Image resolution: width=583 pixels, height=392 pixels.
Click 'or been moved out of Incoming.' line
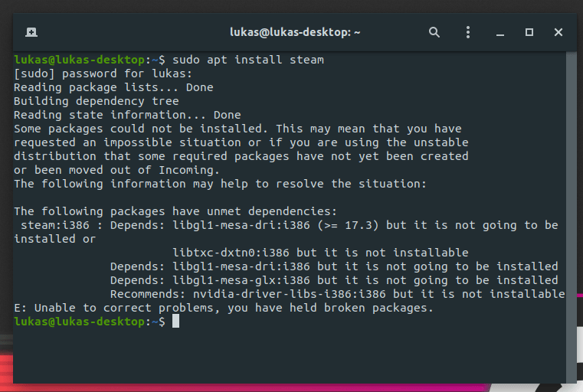[x=116, y=170]
